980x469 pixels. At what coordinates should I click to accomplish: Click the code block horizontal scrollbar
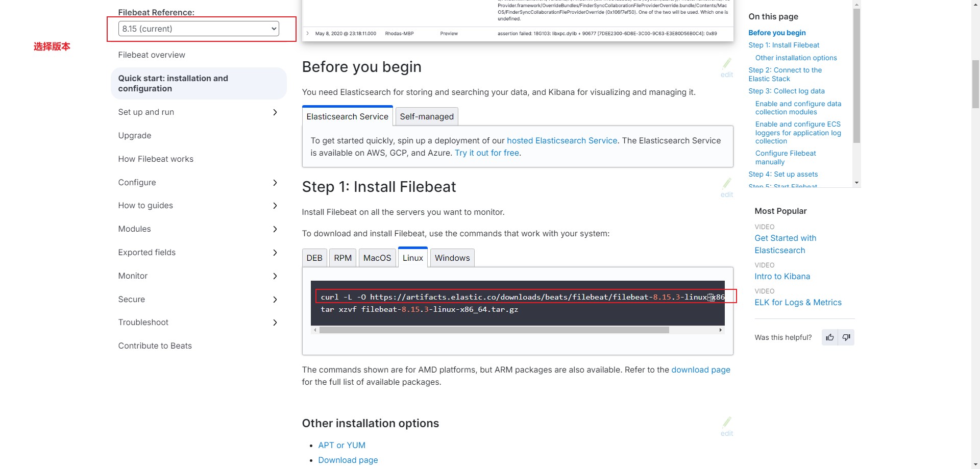click(494, 330)
